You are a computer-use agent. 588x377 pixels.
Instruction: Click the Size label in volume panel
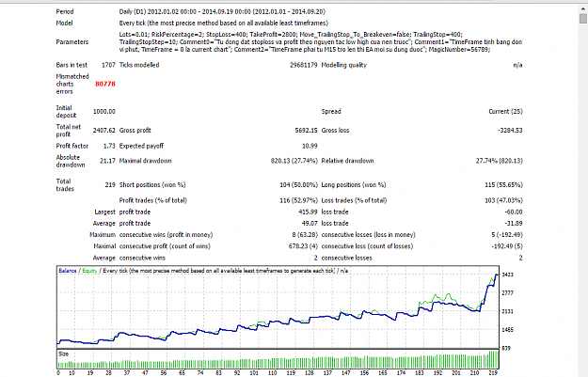click(64, 354)
